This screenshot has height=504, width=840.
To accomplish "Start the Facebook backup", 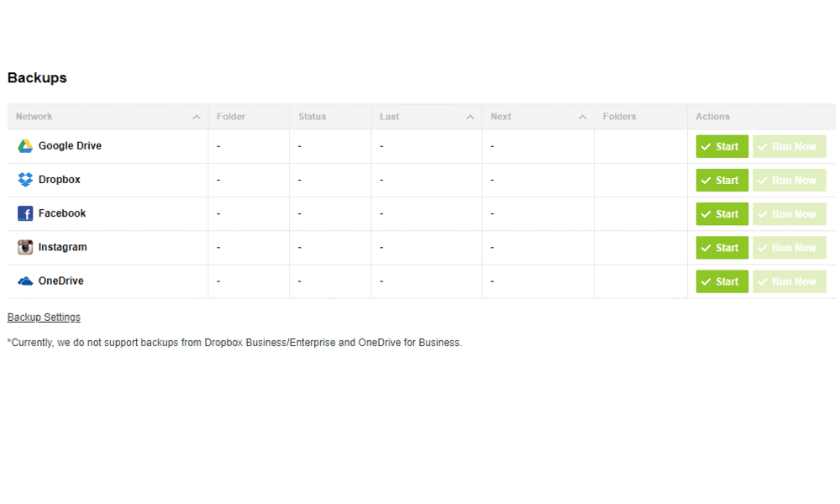I will point(722,213).
